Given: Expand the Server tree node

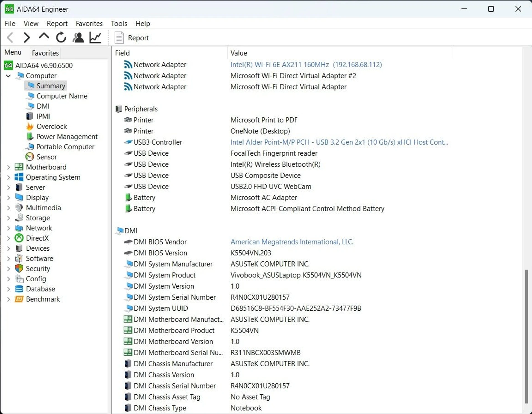Looking at the screenshot, I should tap(8, 187).
